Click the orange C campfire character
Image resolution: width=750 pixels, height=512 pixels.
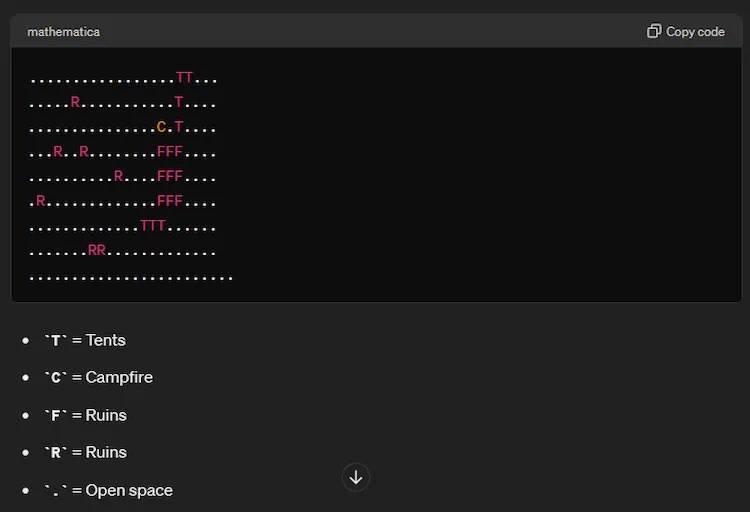(162, 127)
